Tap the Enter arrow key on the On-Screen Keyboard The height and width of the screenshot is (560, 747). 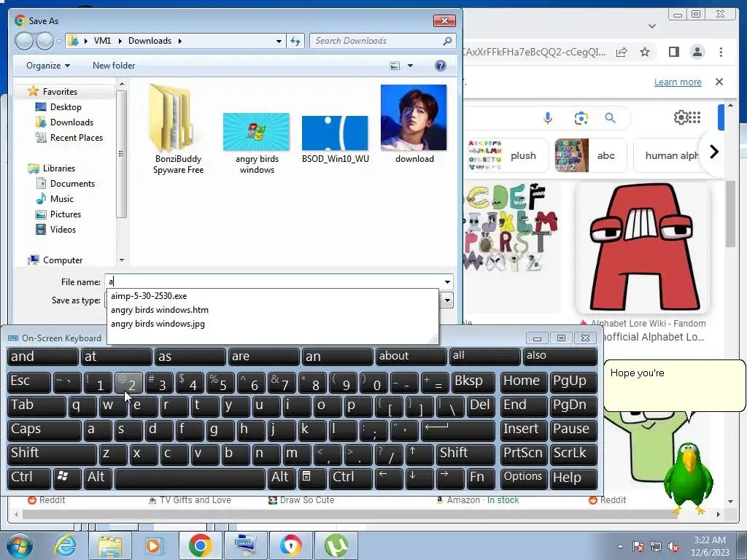pyautogui.click(x=457, y=429)
